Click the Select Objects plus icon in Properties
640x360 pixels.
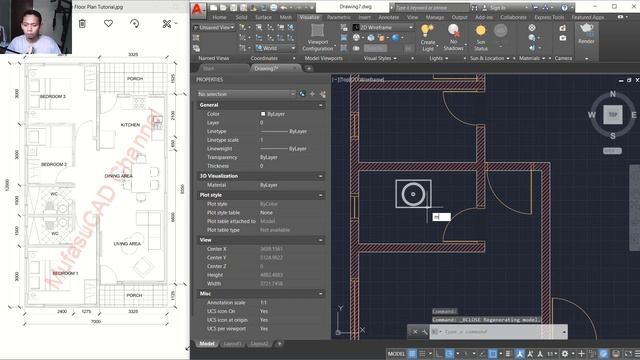312,94
